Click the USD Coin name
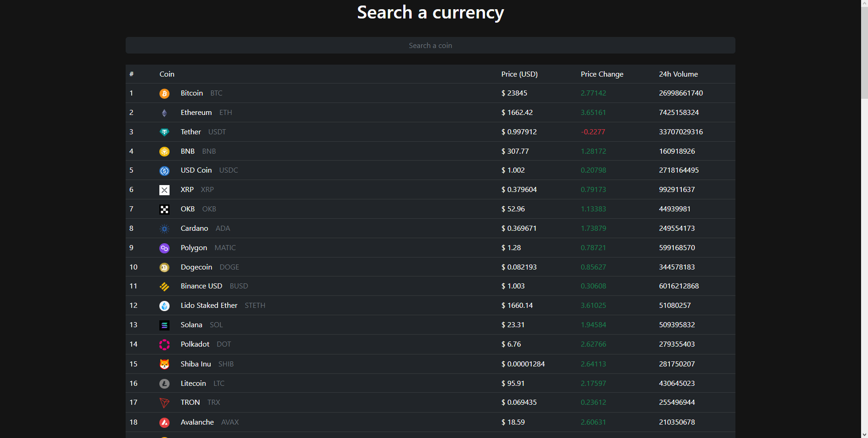 tap(196, 170)
